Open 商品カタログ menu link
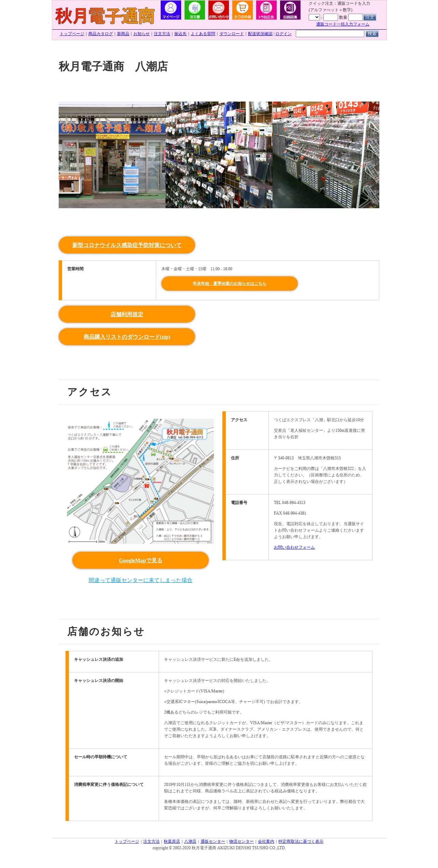 (101, 34)
